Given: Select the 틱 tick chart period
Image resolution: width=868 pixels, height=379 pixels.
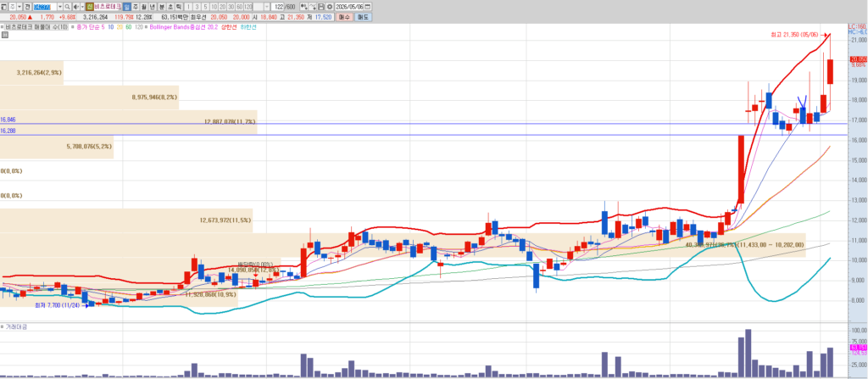Looking at the screenshot, I should click(x=178, y=7).
